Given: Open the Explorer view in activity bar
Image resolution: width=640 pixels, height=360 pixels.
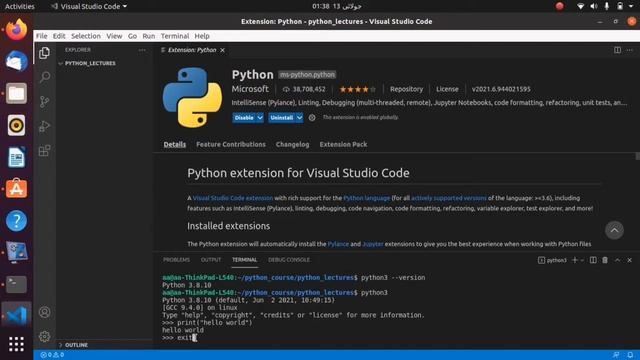Looking at the screenshot, I should [44, 53].
